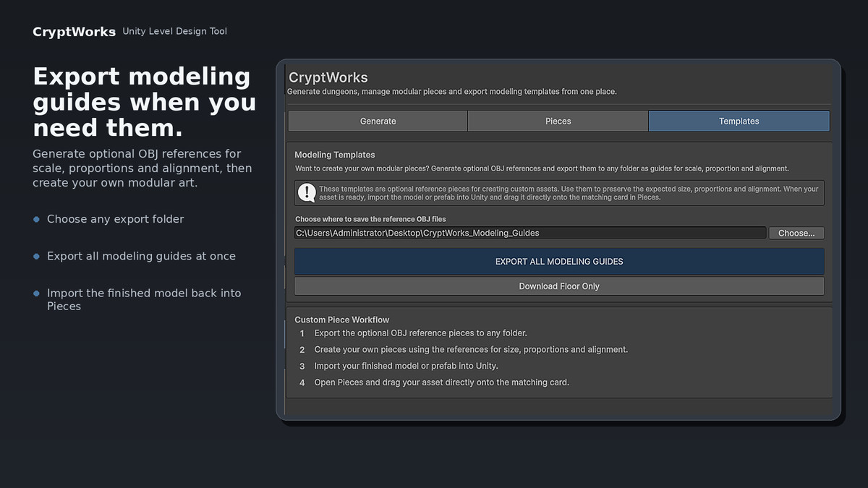Image resolution: width=868 pixels, height=488 pixels.
Task: Click the Modeling Templates heading
Action: click(335, 155)
